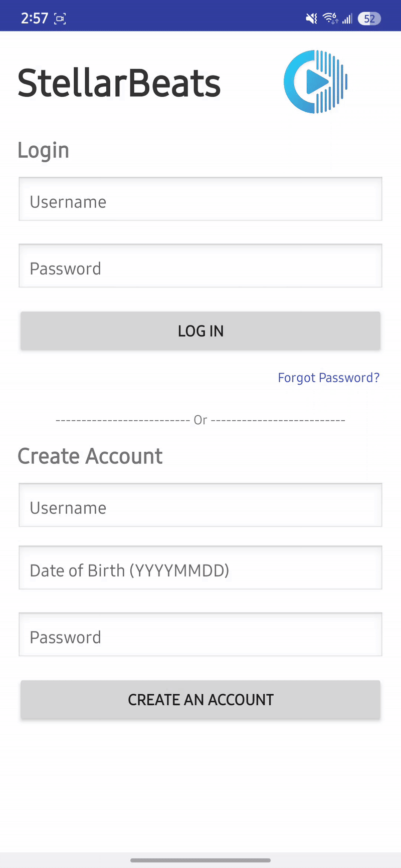401x868 pixels.
Task: Tap the StellarBeats play logo icon
Action: [x=315, y=82]
